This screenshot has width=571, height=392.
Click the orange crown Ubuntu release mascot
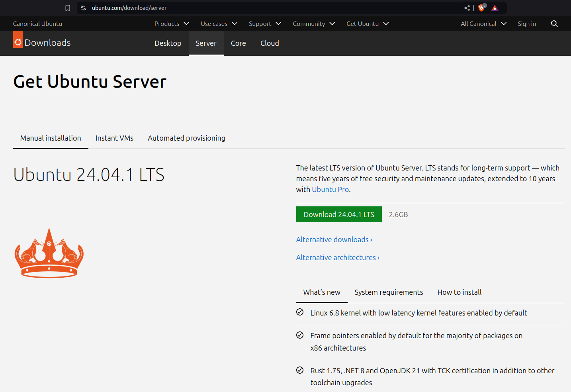[x=49, y=253]
